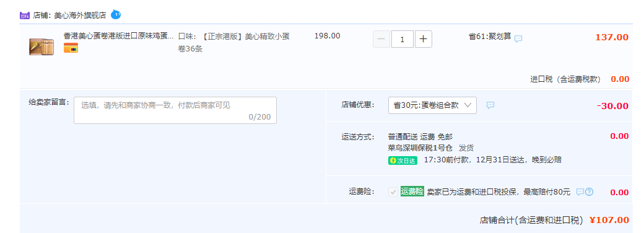Click the 给卖家留言 message text box

point(175,110)
